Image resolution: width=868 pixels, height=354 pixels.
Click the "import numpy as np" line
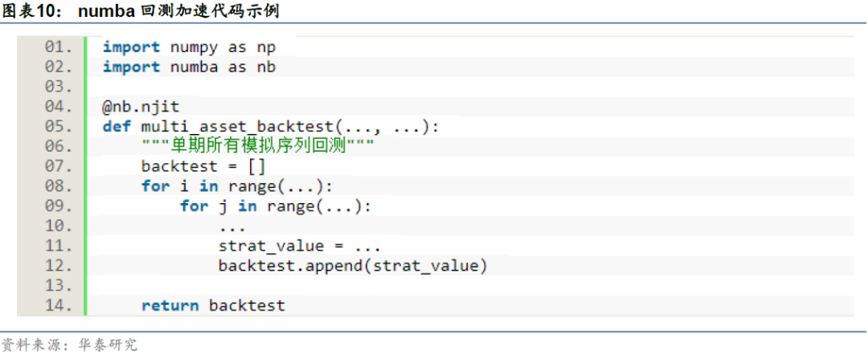[189, 47]
